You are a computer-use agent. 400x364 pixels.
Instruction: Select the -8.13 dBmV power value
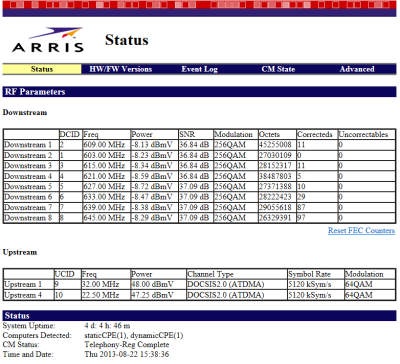(x=152, y=145)
